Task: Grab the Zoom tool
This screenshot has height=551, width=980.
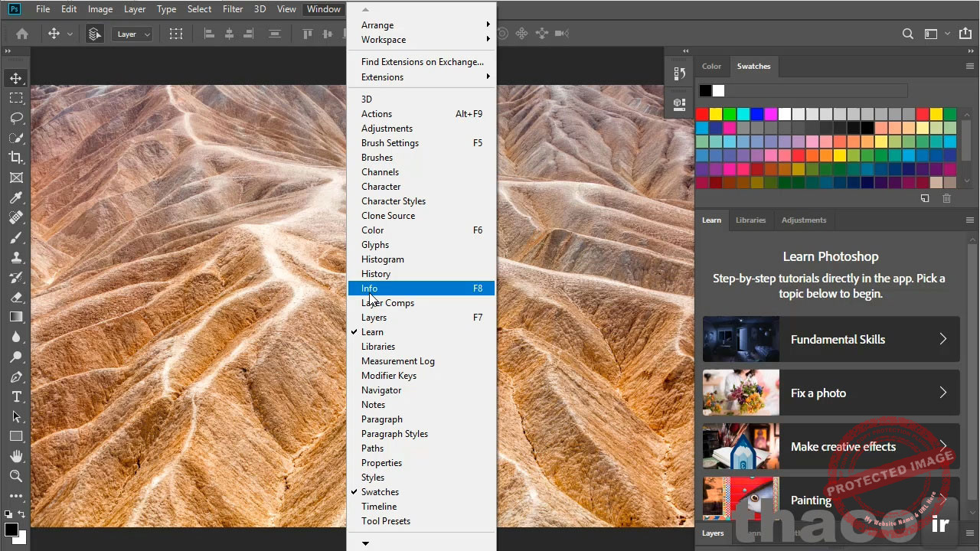Action: (x=16, y=476)
